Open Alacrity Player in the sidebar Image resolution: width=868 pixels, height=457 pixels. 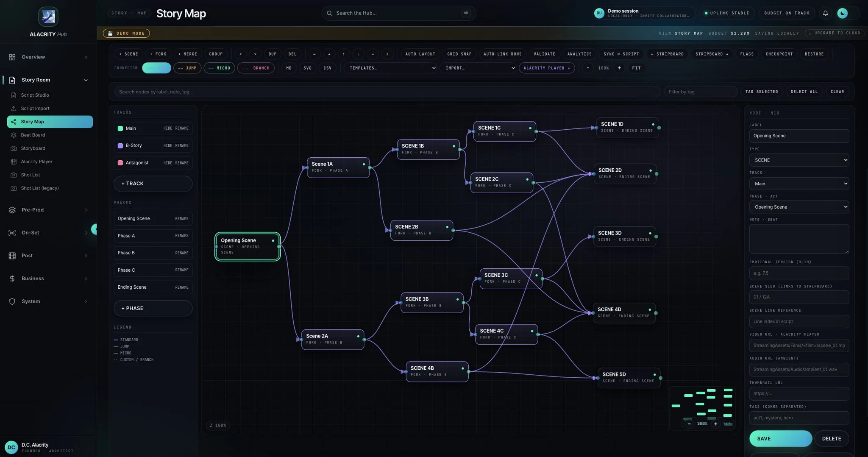tap(50, 162)
